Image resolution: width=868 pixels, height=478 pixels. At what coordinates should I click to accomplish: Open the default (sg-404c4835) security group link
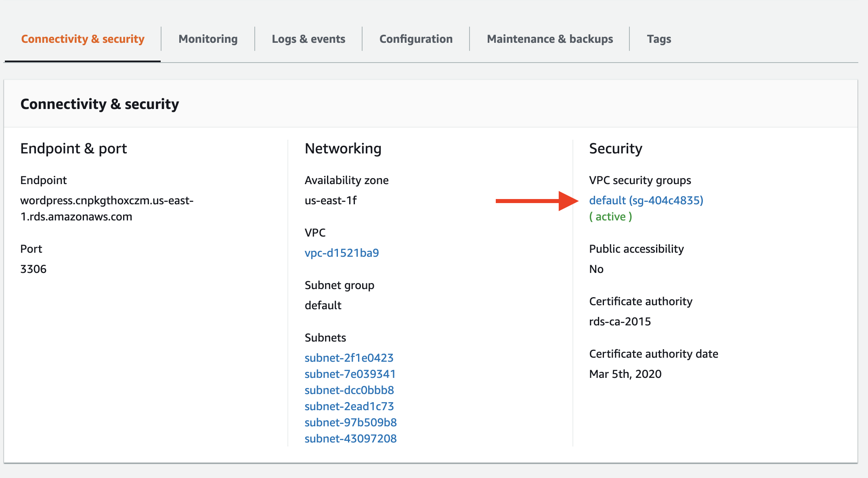pyautogui.click(x=646, y=200)
